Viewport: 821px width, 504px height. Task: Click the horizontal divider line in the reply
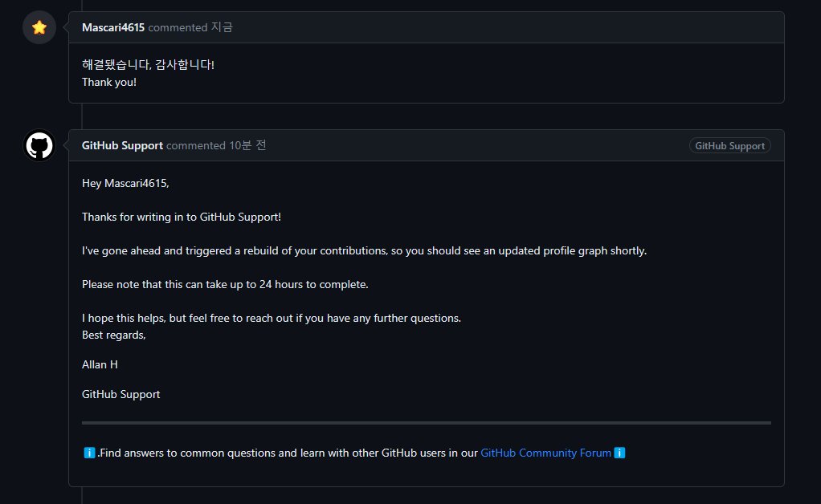coord(426,422)
